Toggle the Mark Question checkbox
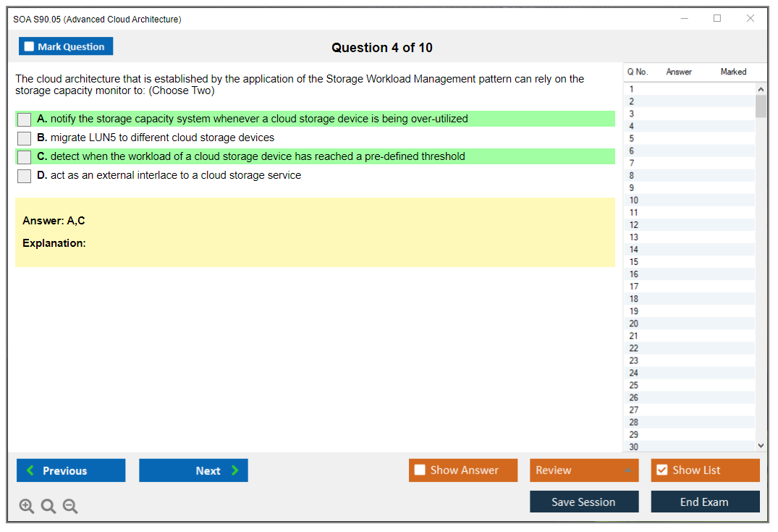The width and height of the screenshot is (778, 532). 30,46
